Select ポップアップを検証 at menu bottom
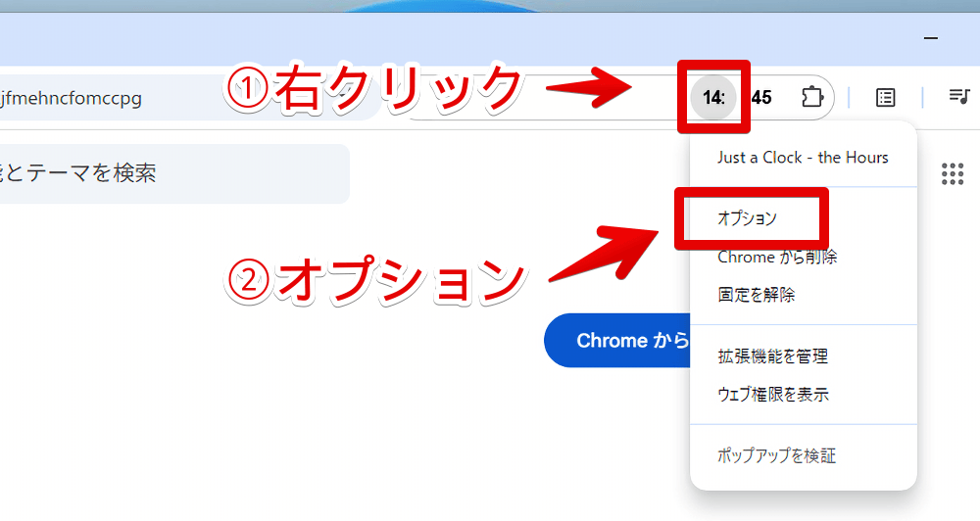Screen dimensions: 980x521 coord(776,455)
